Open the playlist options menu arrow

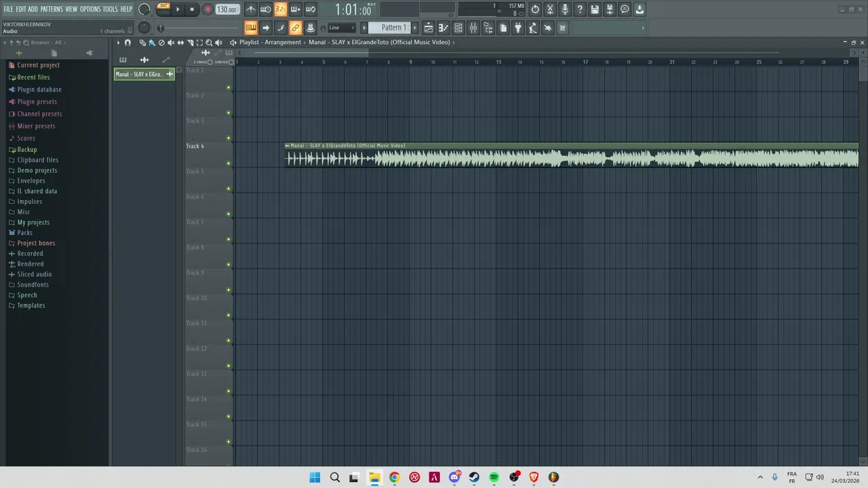[118, 42]
